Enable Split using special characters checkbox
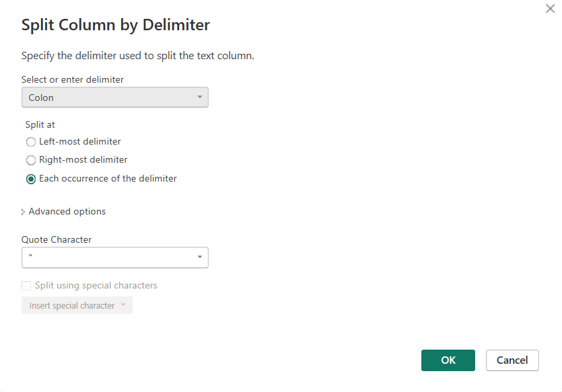Screen dimensions: 562x392 click(x=26, y=286)
